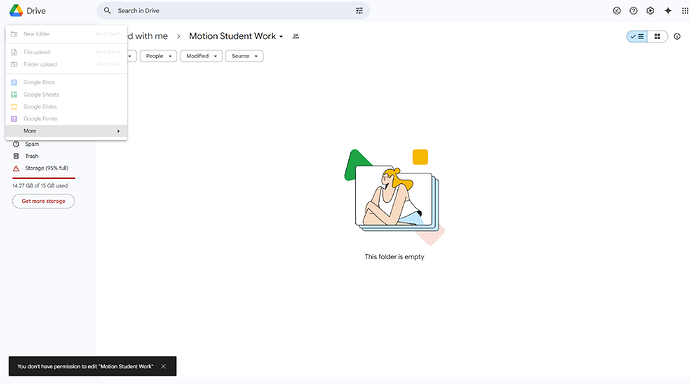Open the advanced search filter icon
The height and width of the screenshot is (384, 690).
coord(359,11)
